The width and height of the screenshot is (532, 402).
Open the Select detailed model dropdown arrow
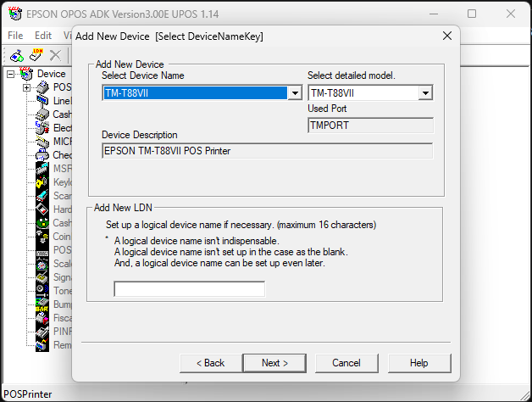click(x=425, y=92)
